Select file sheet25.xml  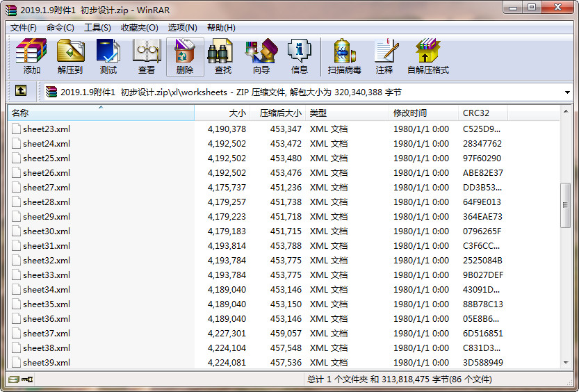(x=47, y=158)
